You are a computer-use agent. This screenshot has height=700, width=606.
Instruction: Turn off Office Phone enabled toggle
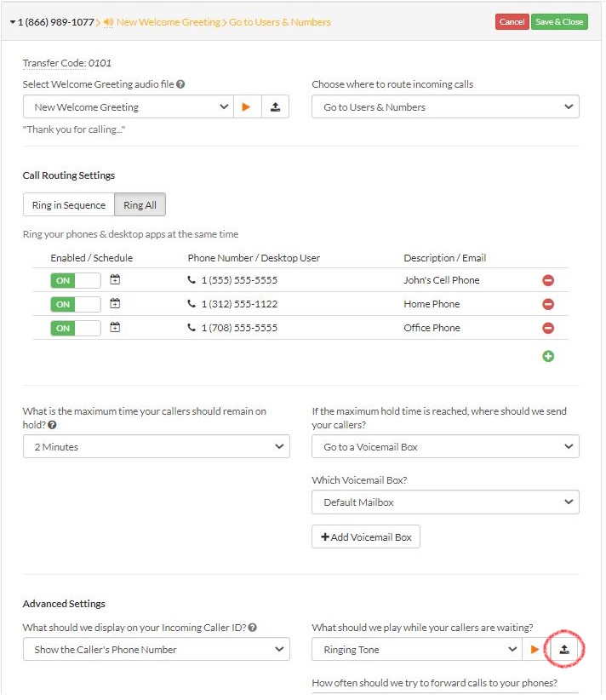click(x=75, y=328)
